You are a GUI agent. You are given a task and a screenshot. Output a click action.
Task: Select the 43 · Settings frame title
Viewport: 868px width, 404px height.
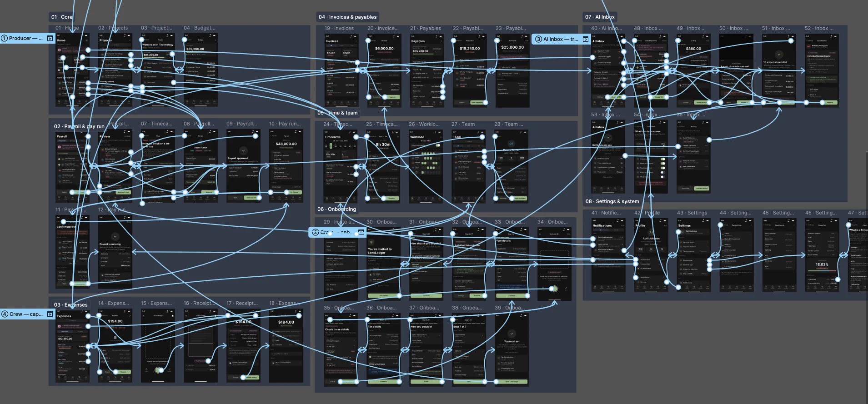[692, 213]
